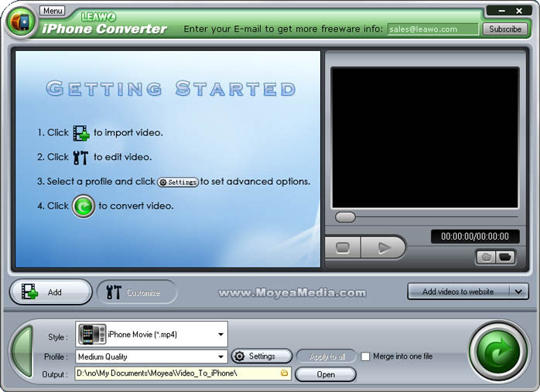This screenshot has height=392, width=540.
Task: Click the e-mail address input field
Action: coord(433,29)
